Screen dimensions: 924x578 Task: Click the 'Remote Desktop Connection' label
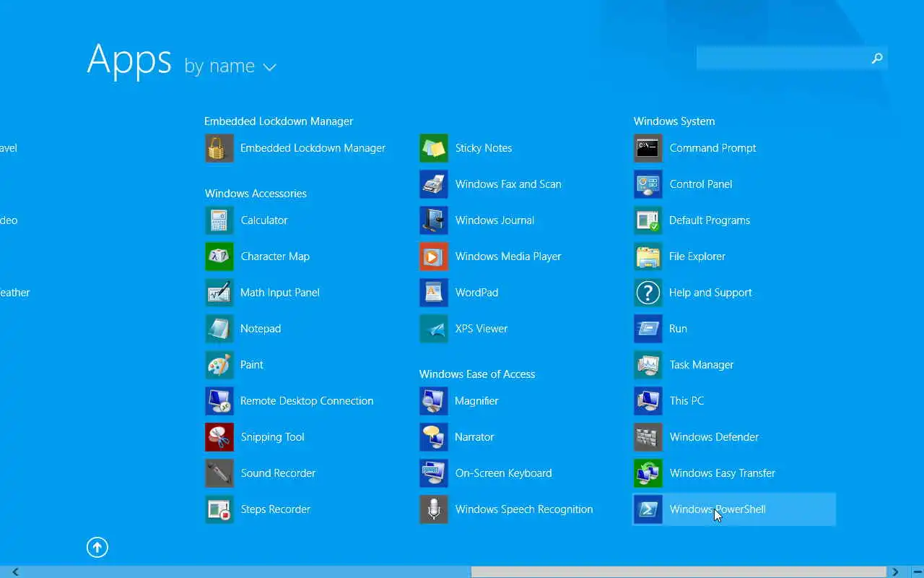click(x=307, y=401)
